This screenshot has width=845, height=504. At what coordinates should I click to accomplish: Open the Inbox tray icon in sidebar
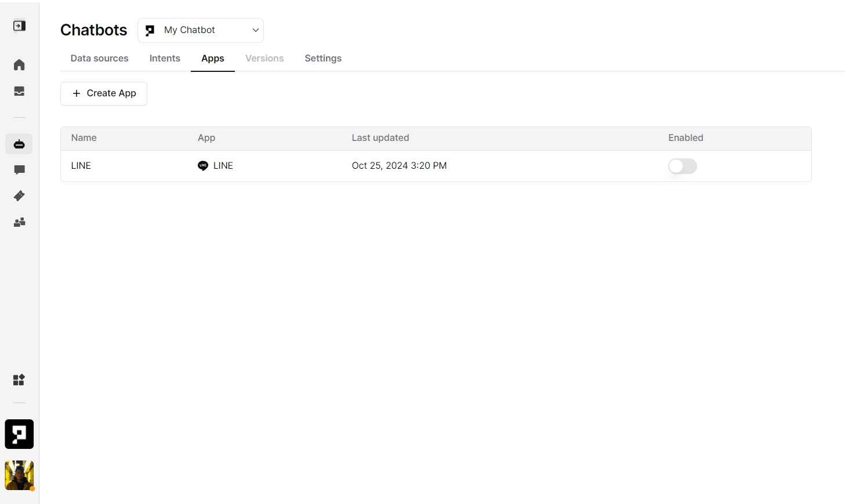click(x=19, y=92)
